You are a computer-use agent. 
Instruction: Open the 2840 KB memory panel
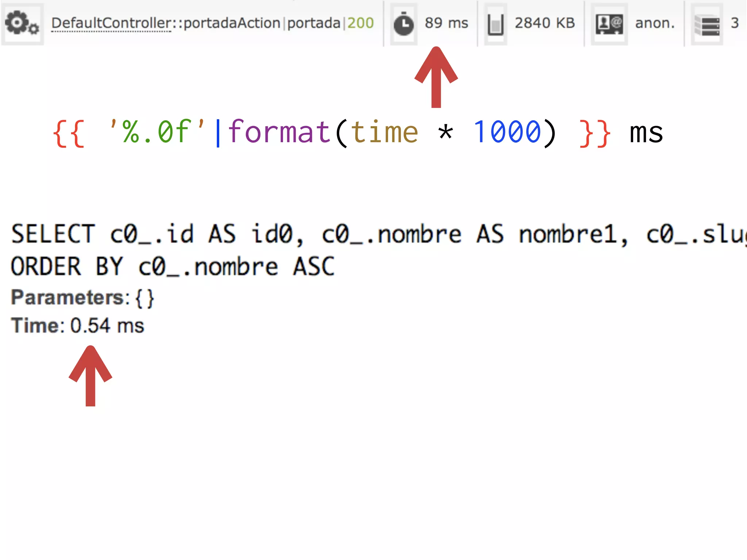click(x=545, y=23)
